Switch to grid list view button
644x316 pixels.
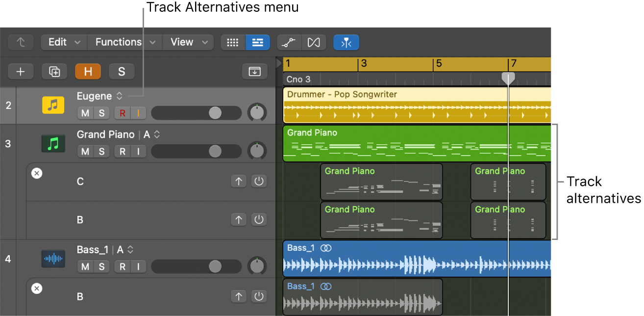233,42
